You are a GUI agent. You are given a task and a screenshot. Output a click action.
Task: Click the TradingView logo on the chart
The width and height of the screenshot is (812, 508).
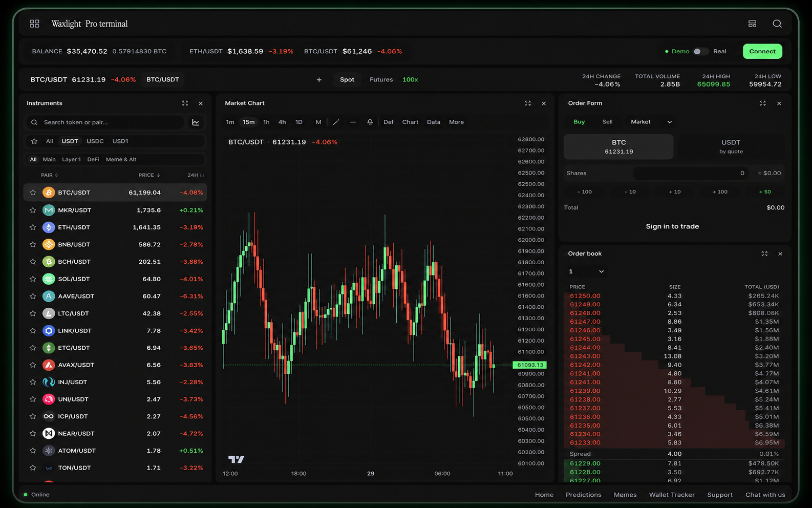tap(236, 459)
